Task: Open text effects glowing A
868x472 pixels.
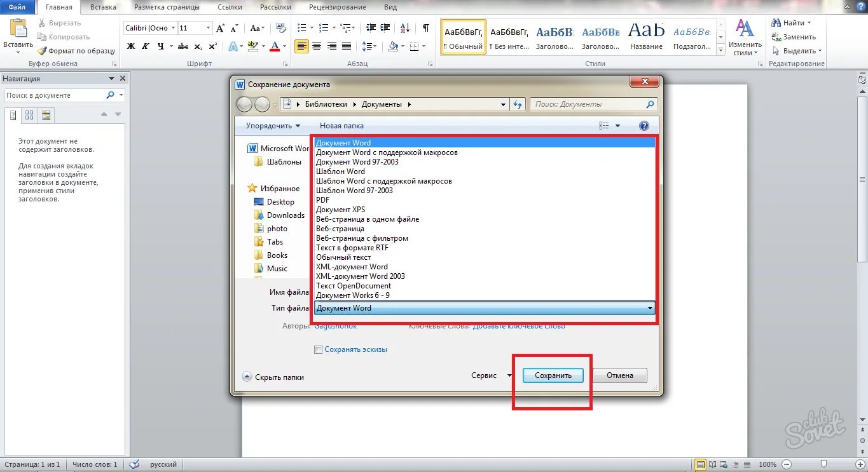Action: tap(233, 46)
